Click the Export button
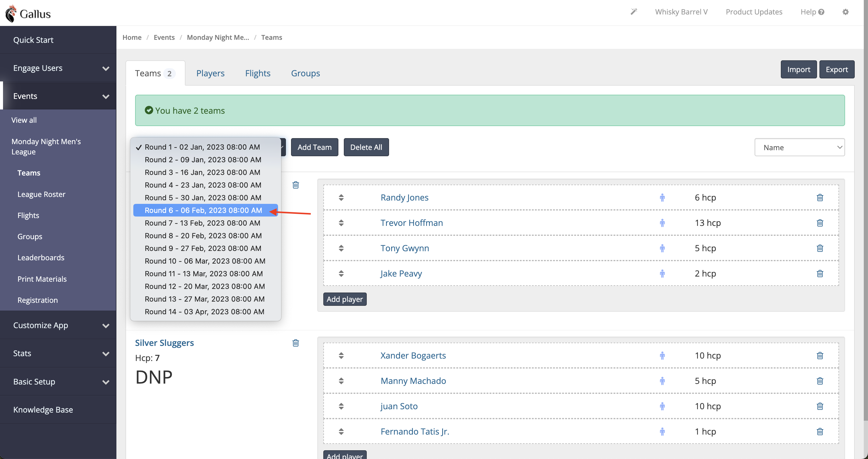This screenshot has width=868, height=459. [x=837, y=69]
